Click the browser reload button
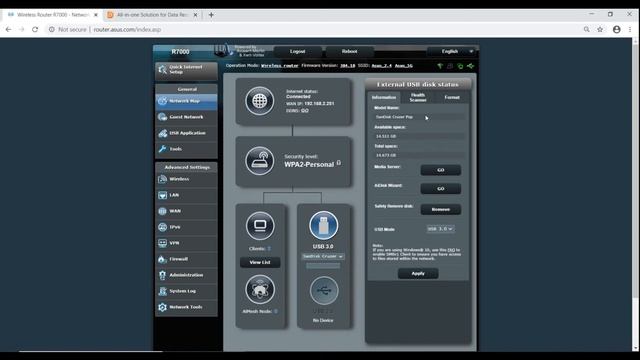 [35, 29]
